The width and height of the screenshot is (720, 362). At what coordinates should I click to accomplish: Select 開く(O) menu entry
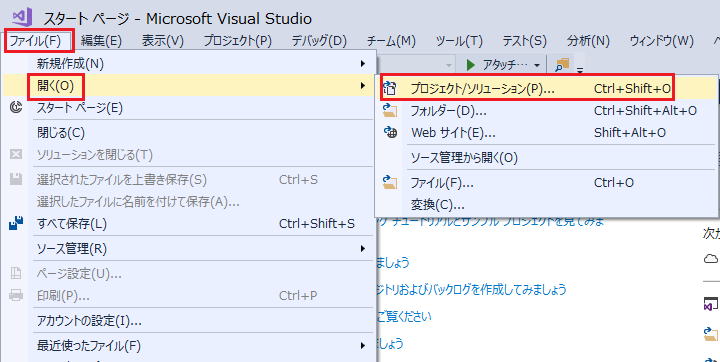click(189, 85)
